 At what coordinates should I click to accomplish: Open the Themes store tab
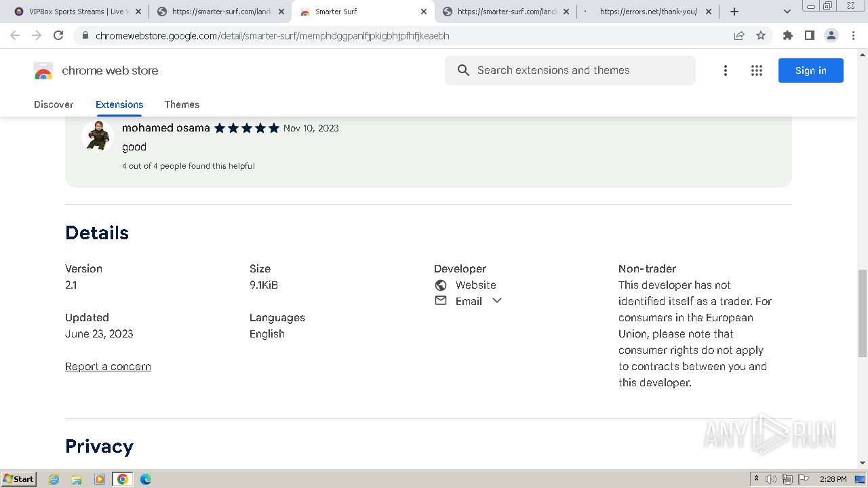tap(182, 104)
